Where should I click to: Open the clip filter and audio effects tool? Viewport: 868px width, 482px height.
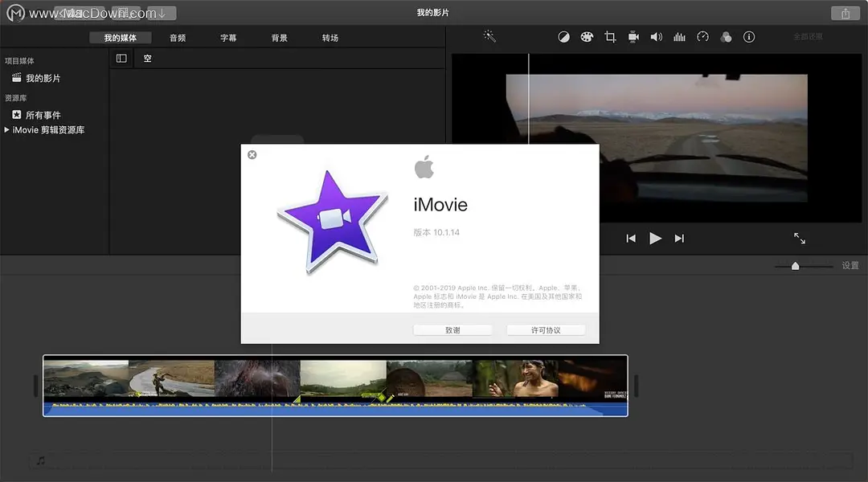[x=726, y=37]
